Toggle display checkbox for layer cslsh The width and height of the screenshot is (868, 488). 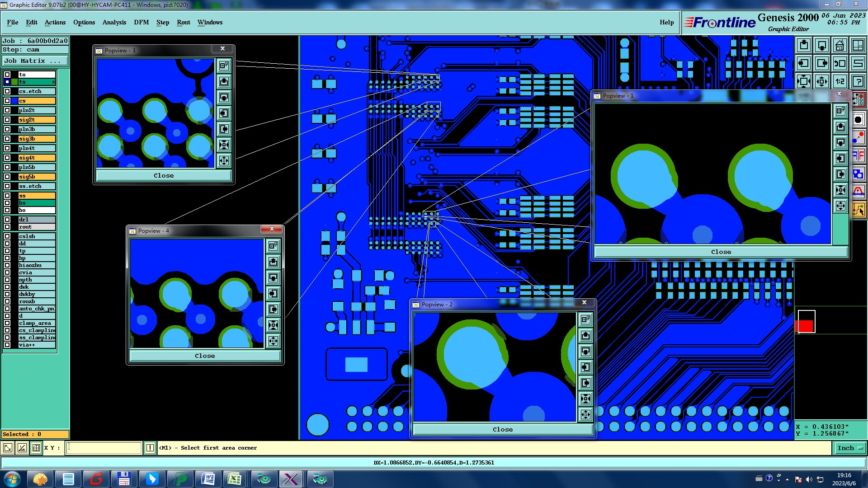pyautogui.click(x=7, y=236)
